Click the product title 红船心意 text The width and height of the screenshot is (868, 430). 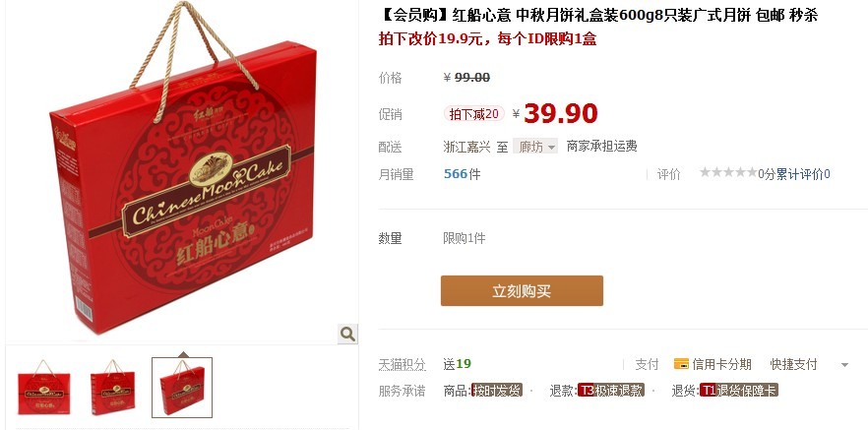[481, 15]
